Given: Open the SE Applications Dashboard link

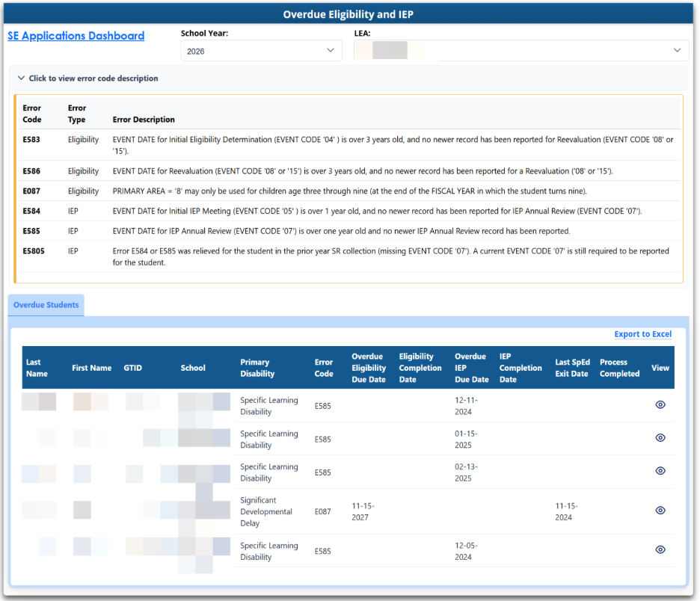Looking at the screenshot, I should pos(76,36).
